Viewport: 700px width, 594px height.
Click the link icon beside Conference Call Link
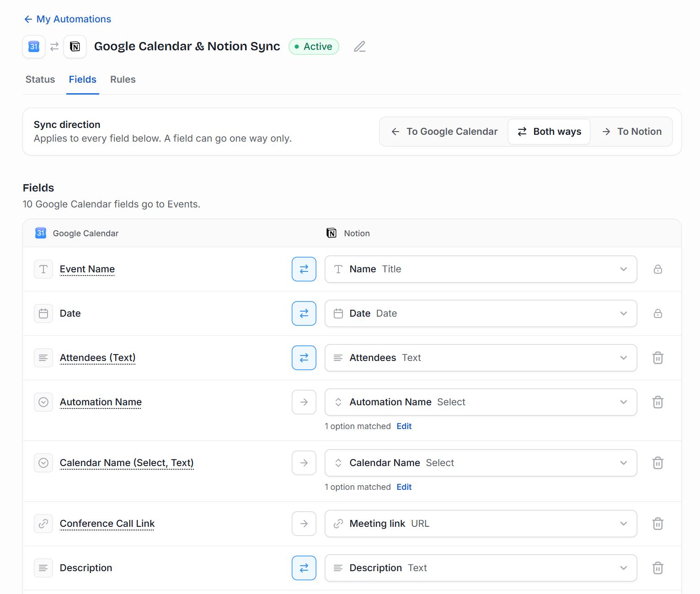[43, 524]
